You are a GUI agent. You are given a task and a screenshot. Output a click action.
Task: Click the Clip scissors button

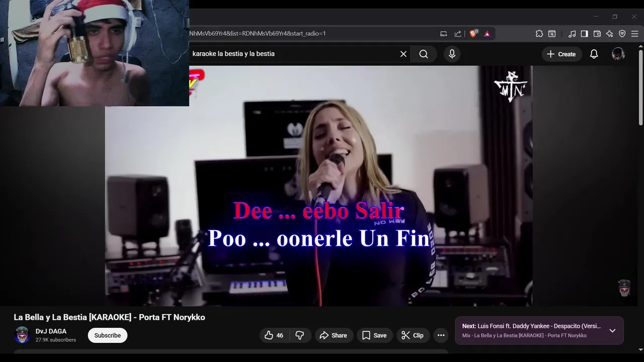click(413, 335)
